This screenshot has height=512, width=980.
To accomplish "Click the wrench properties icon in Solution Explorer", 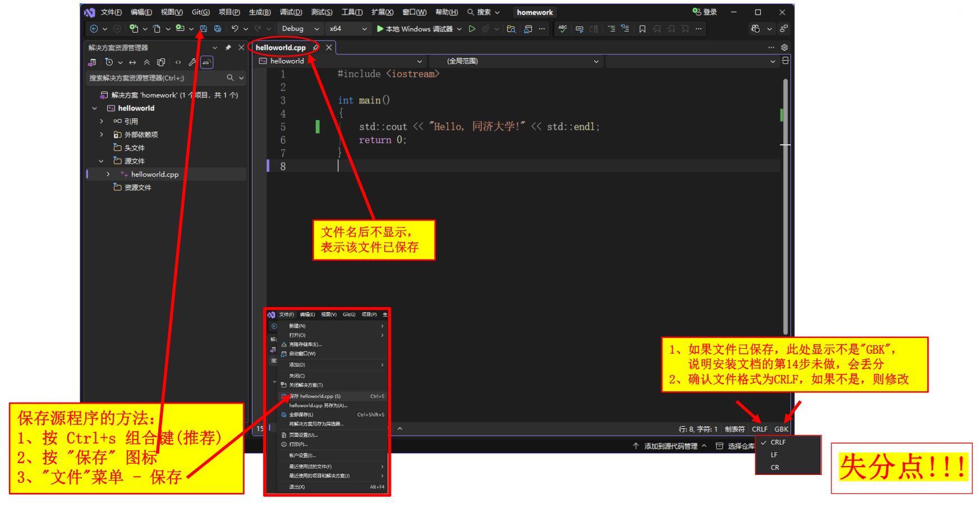I will click(192, 62).
